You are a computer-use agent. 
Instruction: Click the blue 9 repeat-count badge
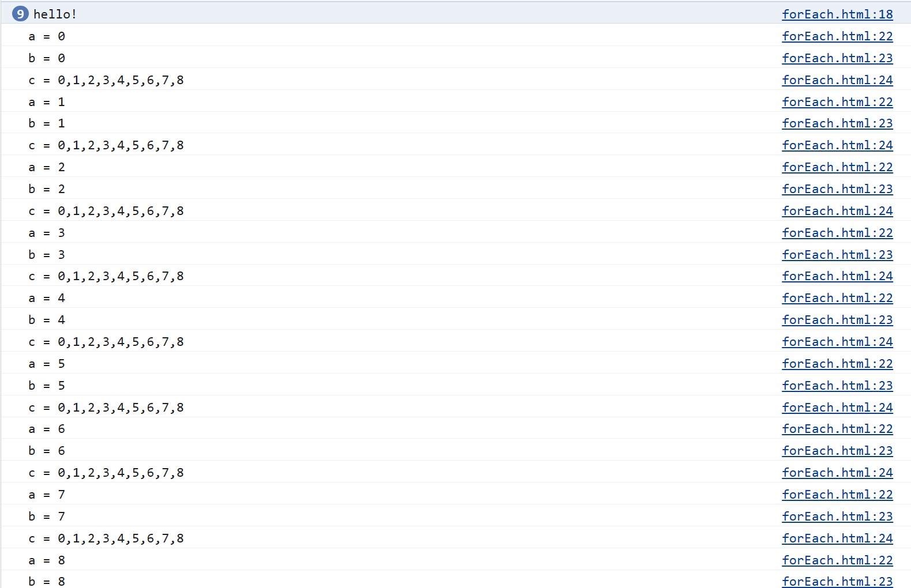click(x=20, y=14)
